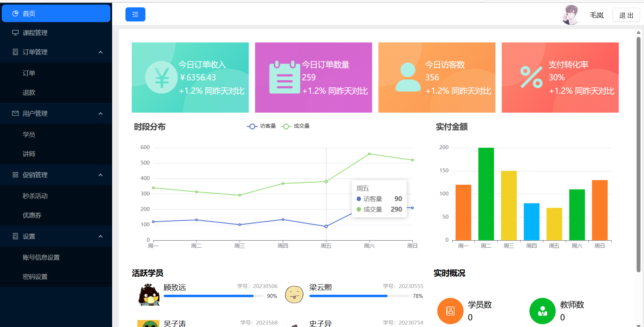This screenshot has height=327, width=644.
Task: Click the 周六 point on the 成交量 line
Action: pos(369,154)
